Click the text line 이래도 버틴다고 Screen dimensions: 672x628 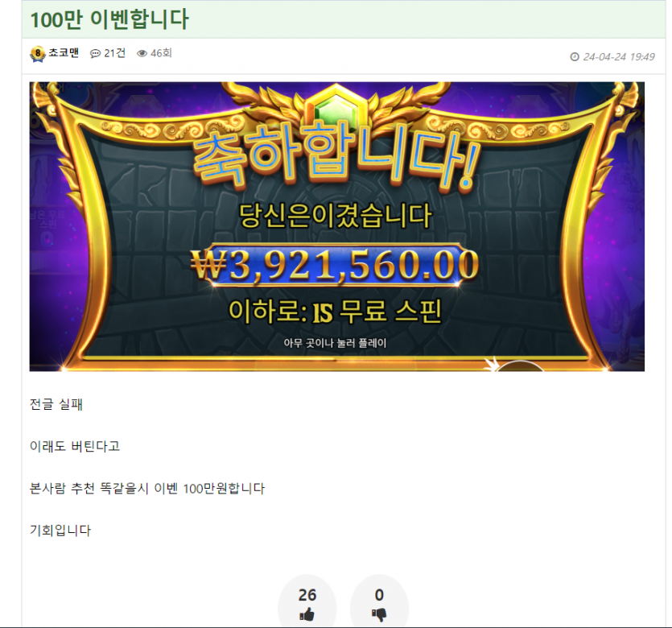[75, 446]
